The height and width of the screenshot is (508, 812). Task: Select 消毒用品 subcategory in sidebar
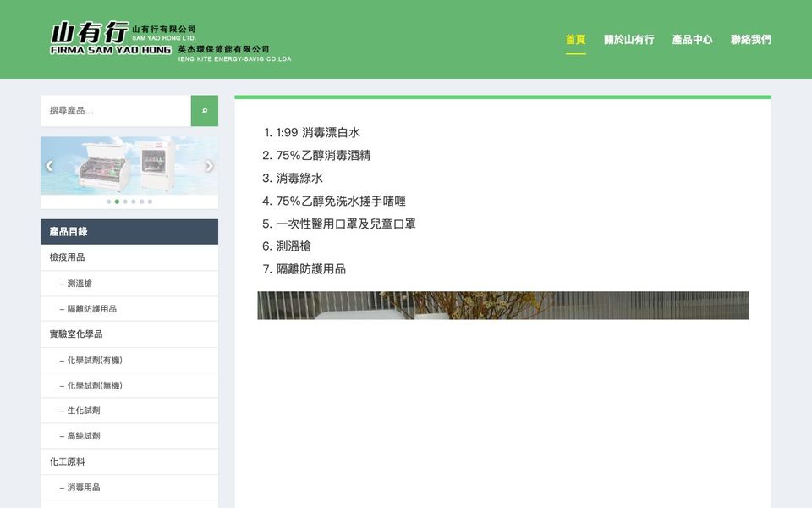click(x=84, y=488)
